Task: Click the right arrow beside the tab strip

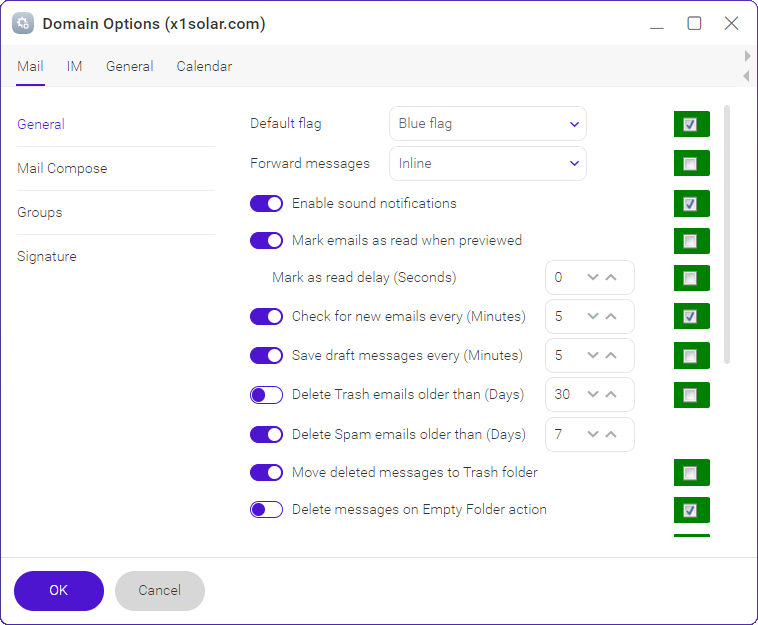Action: (747, 56)
